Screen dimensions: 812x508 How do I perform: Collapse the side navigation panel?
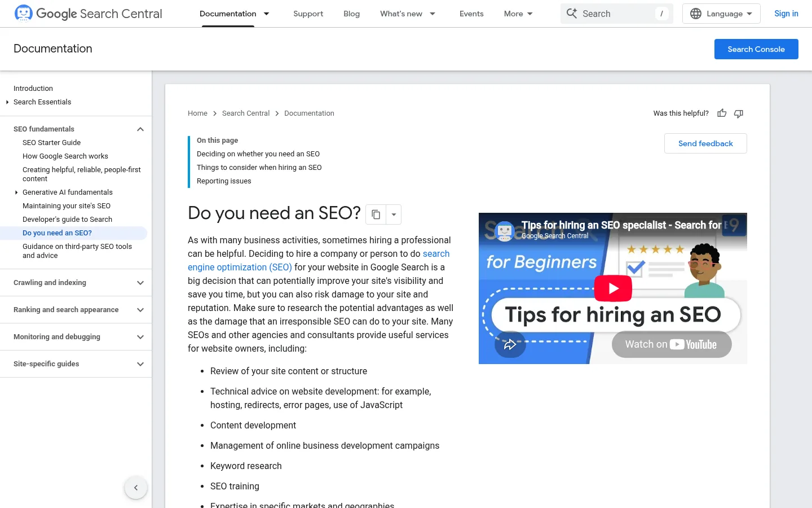point(136,488)
